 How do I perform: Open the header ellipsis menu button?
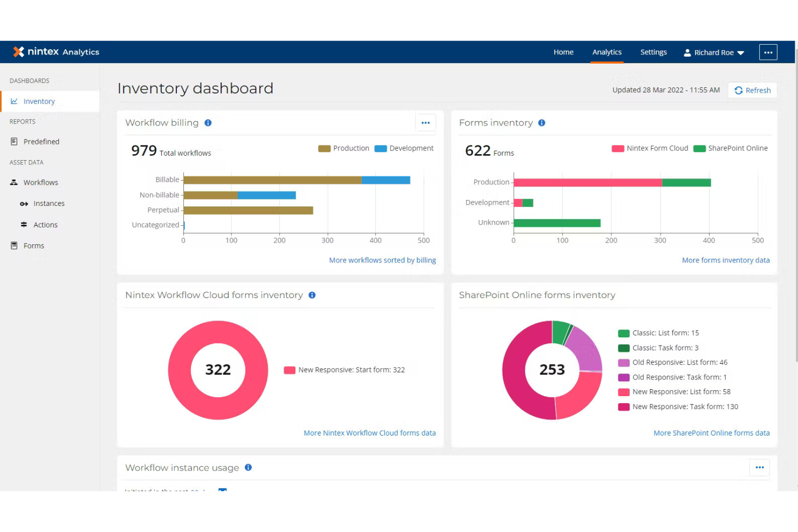pos(768,52)
